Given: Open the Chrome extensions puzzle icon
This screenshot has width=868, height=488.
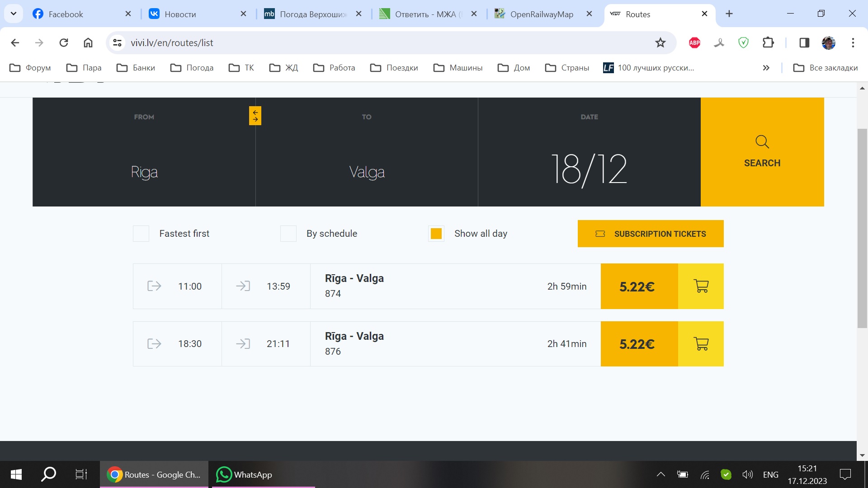Looking at the screenshot, I should click(x=768, y=43).
